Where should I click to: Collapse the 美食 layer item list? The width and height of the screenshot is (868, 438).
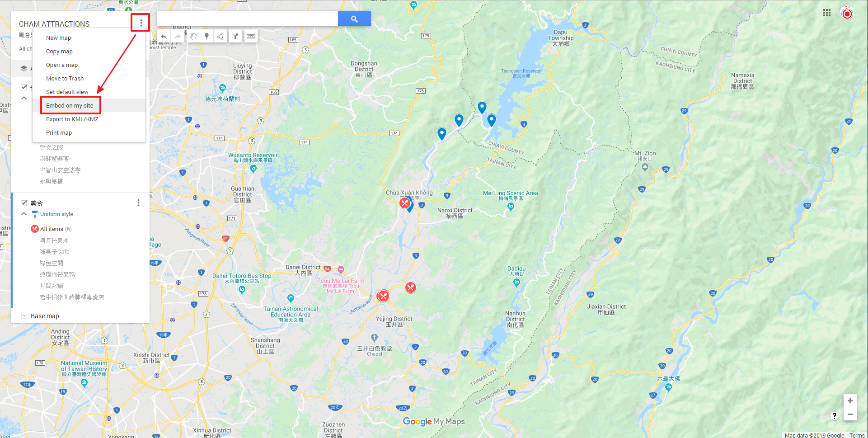click(x=24, y=214)
